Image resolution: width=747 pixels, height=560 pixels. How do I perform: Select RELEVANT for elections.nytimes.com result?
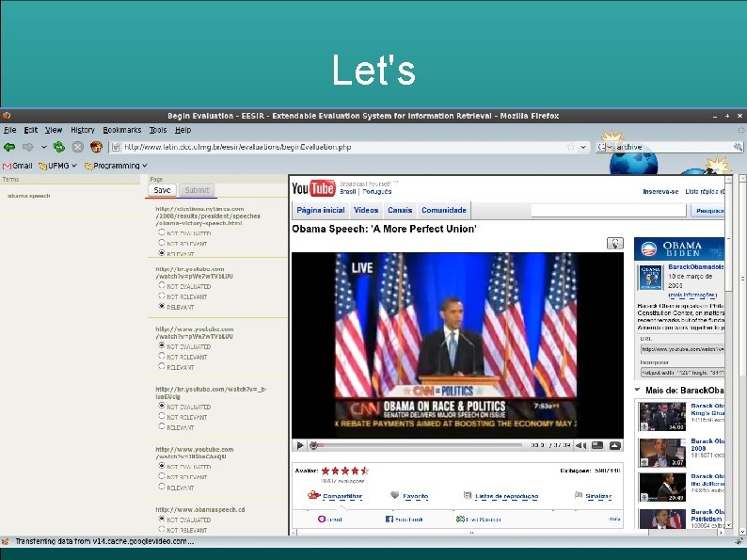pos(162,253)
